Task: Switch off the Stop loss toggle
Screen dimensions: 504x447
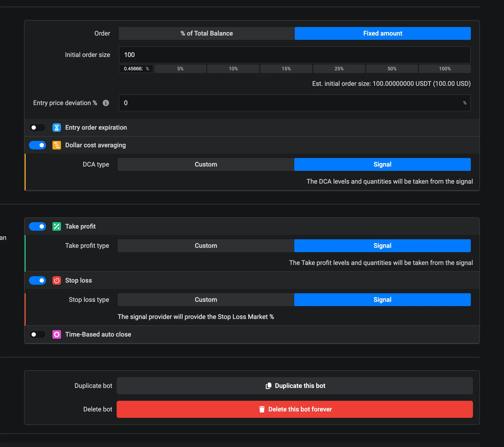Action: click(x=37, y=280)
